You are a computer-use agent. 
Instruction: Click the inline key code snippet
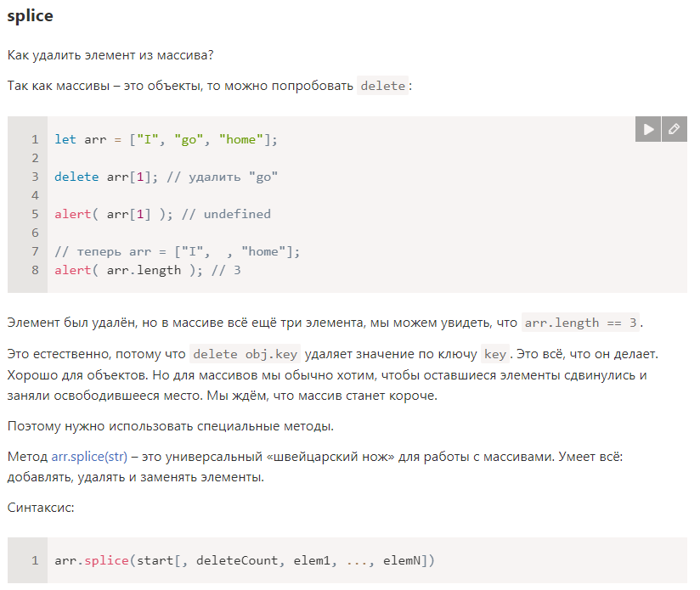pos(495,354)
